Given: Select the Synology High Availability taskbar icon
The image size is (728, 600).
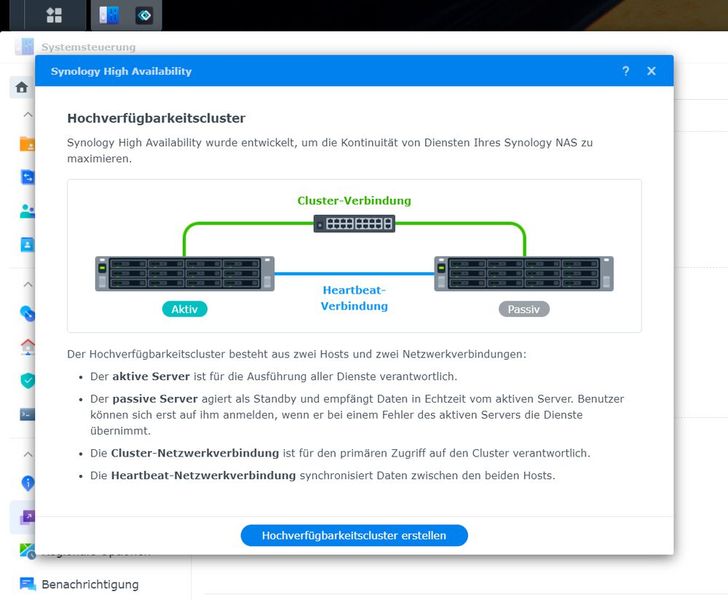Looking at the screenshot, I should pos(144,15).
